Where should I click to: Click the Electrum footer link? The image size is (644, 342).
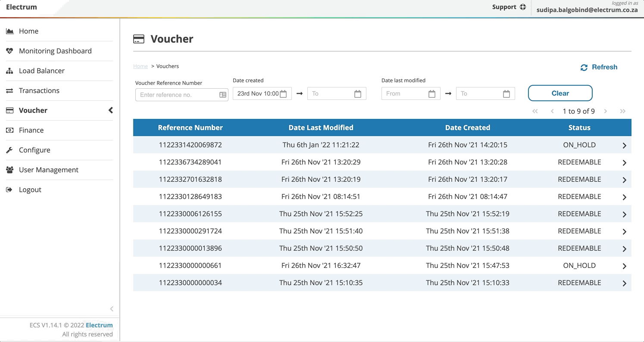tap(99, 325)
